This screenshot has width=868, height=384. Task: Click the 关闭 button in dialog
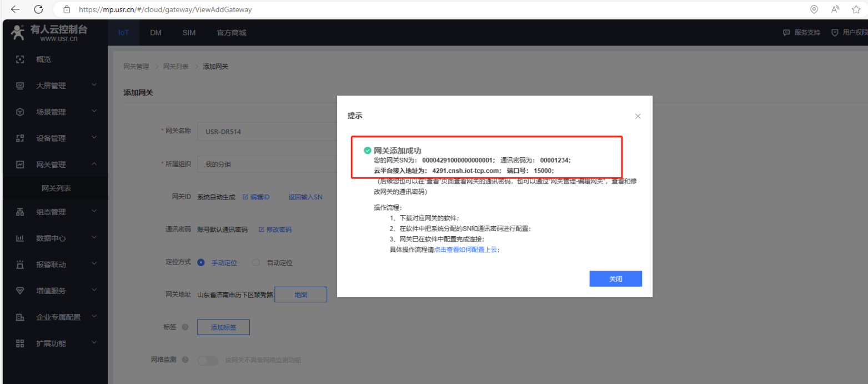(x=615, y=279)
